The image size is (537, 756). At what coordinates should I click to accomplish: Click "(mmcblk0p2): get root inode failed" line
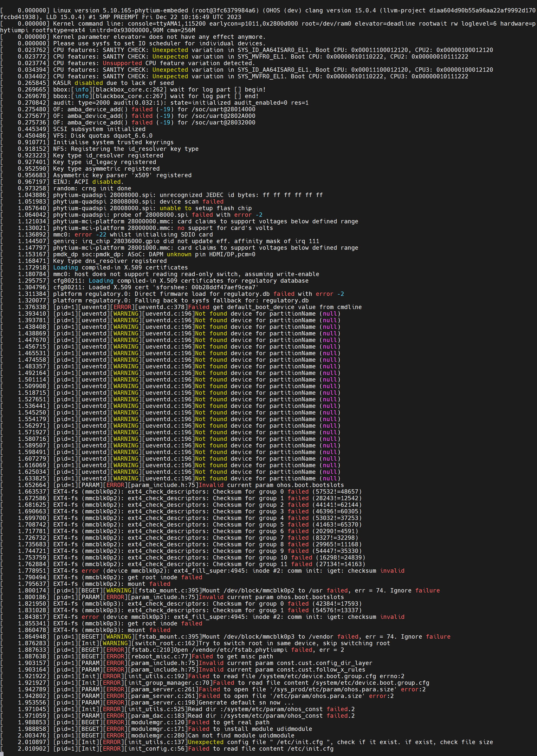(x=101, y=578)
